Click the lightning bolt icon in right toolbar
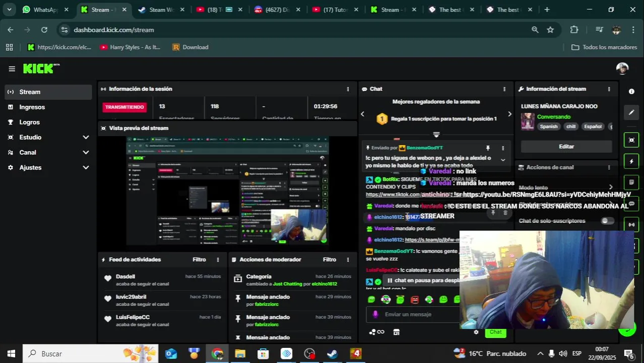Screen dimensions: 644x363 coord(631,161)
